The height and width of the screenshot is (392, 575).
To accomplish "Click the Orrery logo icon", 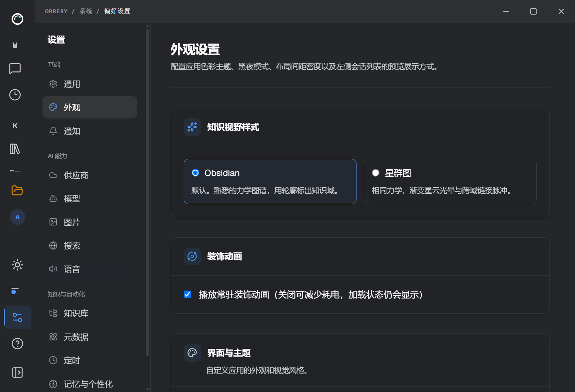I will [17, 19].
